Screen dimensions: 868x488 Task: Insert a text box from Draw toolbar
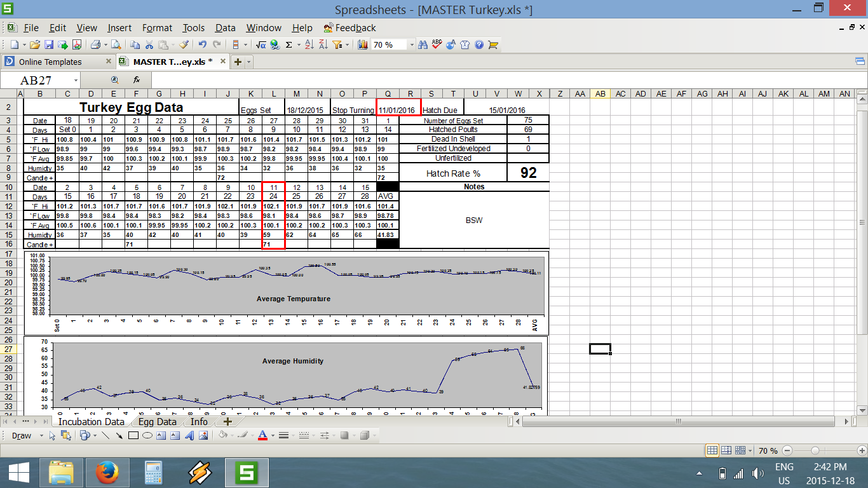161,435
